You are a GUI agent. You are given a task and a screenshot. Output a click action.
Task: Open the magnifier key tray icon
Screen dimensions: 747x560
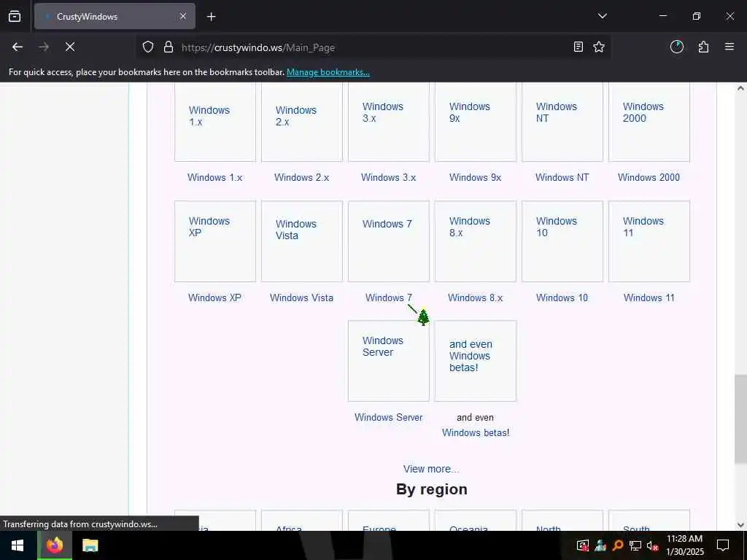(618, 545)
